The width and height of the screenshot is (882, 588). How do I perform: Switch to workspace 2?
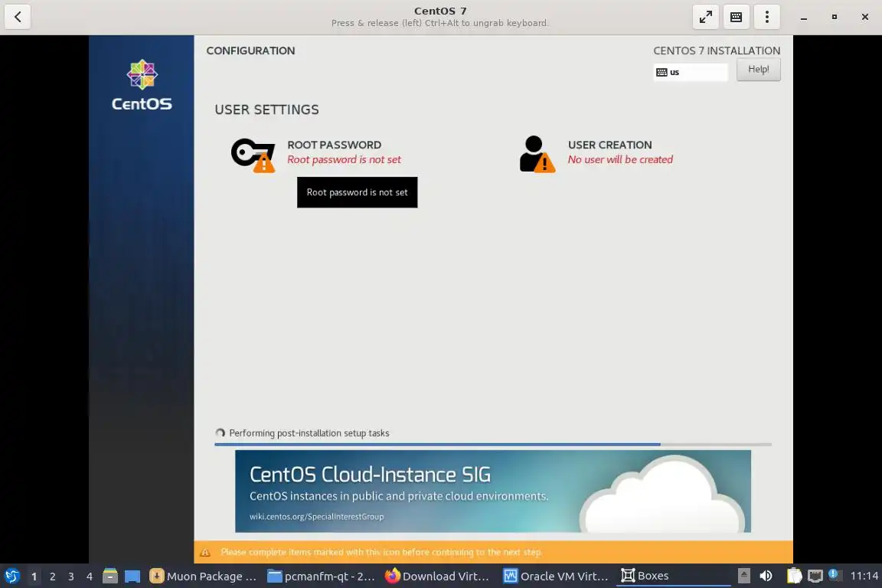coord(52,577)
